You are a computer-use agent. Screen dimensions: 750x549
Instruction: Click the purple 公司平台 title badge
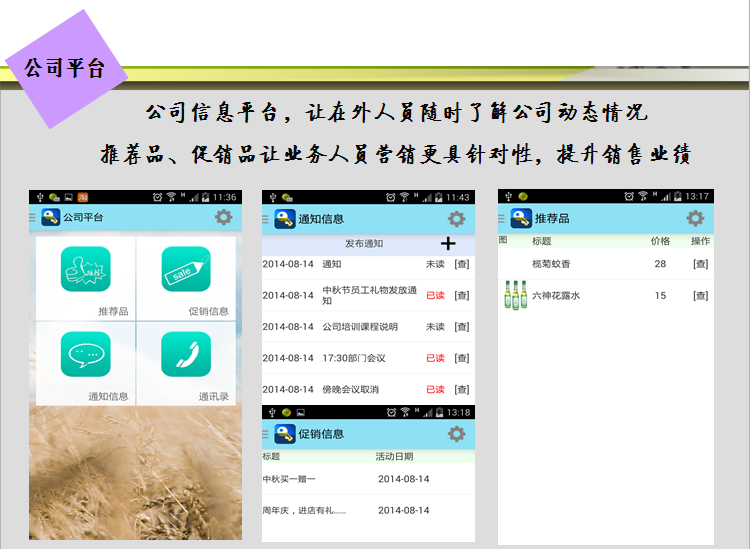[66, 68]
